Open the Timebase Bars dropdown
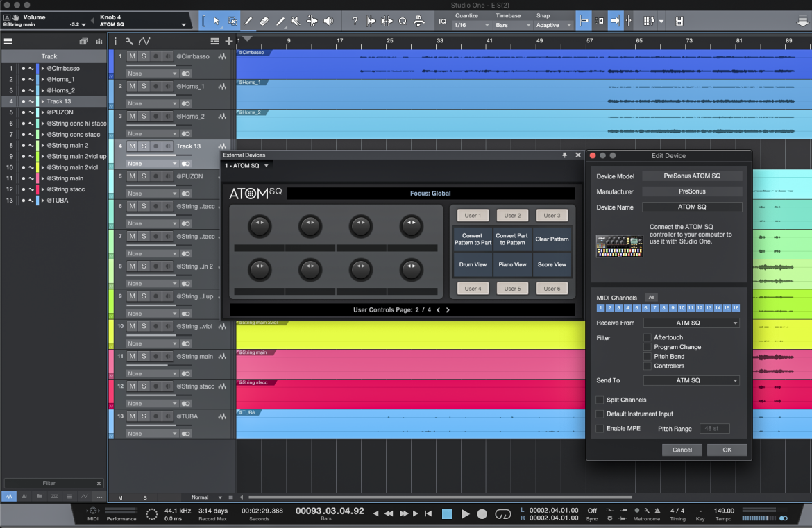This screenshot has height=528, width=812. point(513,26)
